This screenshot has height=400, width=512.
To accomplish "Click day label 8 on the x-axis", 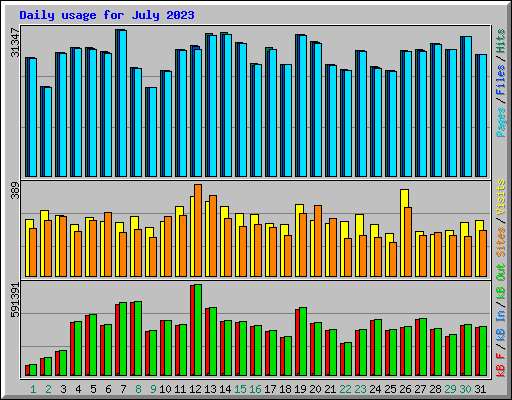I will click(x=138, y=389).
